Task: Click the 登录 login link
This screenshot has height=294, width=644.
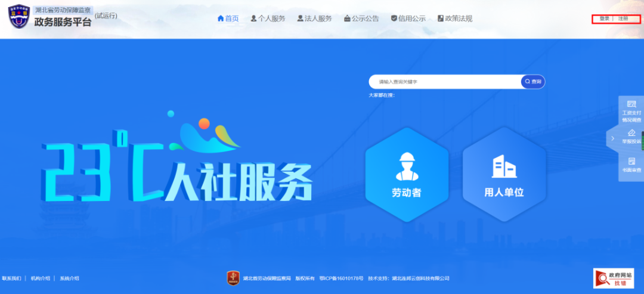Action: click(x=605, y=18)
